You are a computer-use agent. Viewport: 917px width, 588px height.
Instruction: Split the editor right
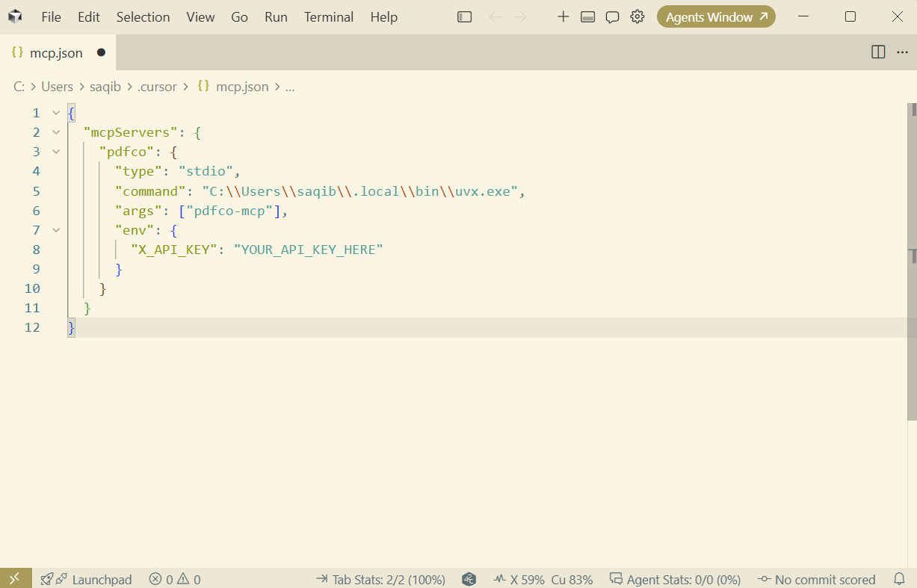[879, 52]
